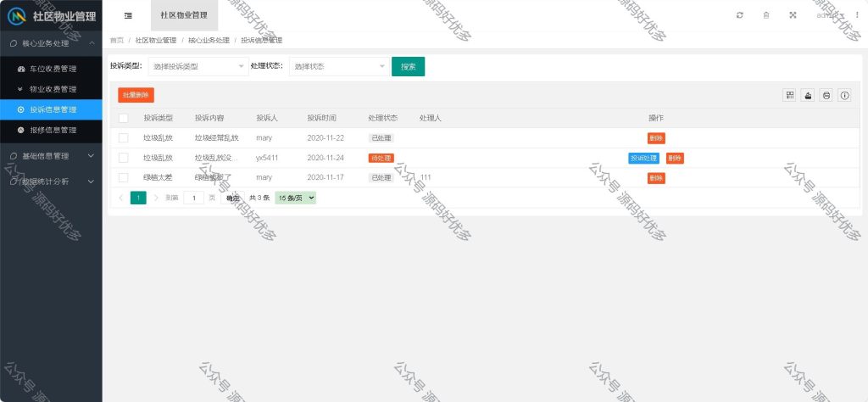
Task: Click the 确定 button in pagination
Action: [232, 198]
